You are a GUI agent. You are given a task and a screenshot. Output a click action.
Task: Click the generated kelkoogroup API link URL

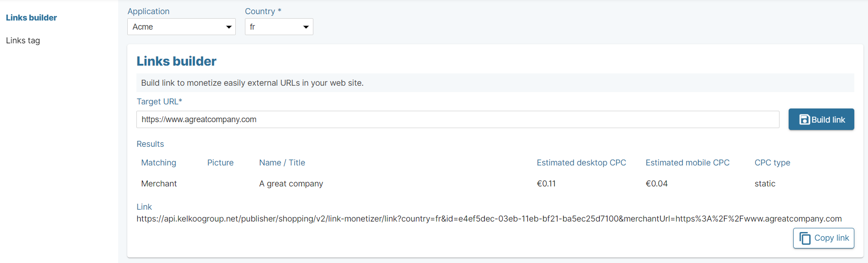point(489,219)
